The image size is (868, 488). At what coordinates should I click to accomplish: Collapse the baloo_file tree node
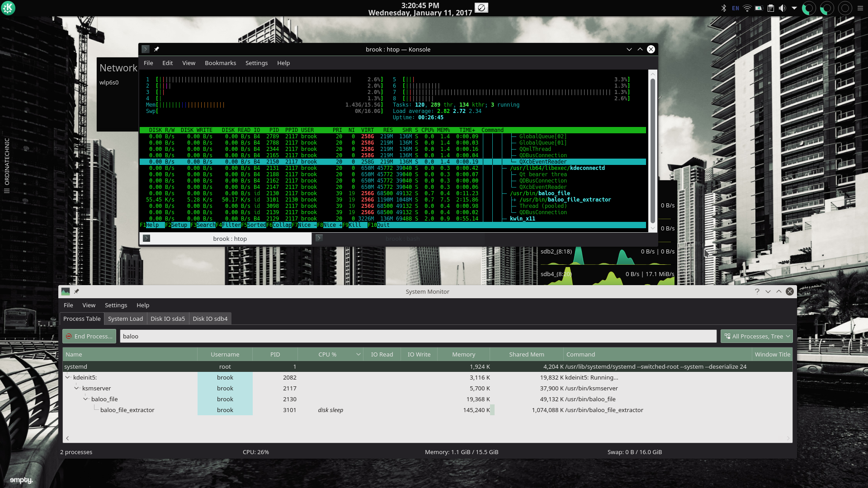[85, 399]
